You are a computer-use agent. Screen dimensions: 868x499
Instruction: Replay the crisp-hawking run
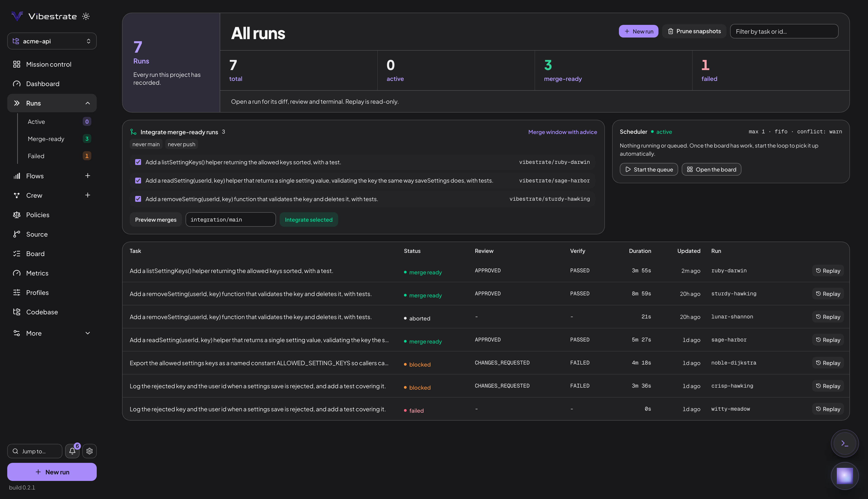click(828, 386)
